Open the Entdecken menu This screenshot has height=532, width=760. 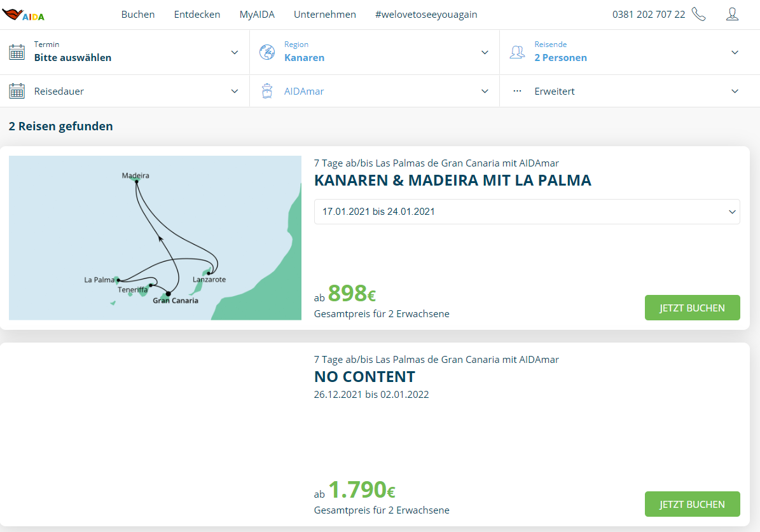(197, 14)
